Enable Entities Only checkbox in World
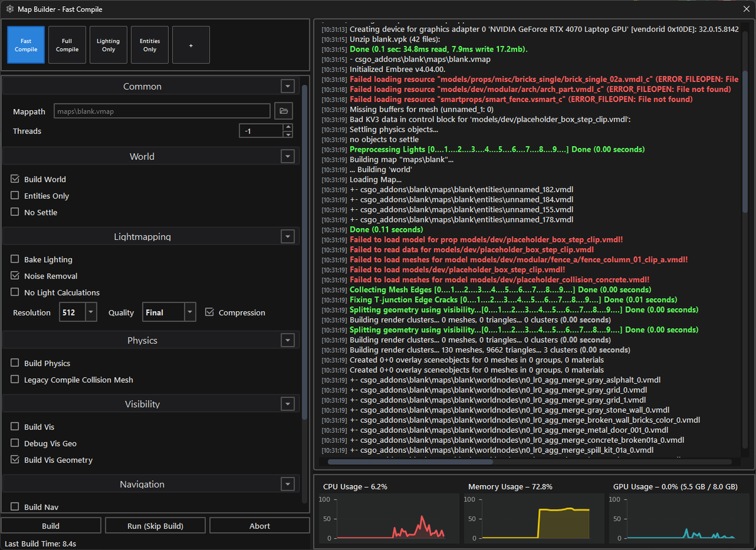 point(15,196)
